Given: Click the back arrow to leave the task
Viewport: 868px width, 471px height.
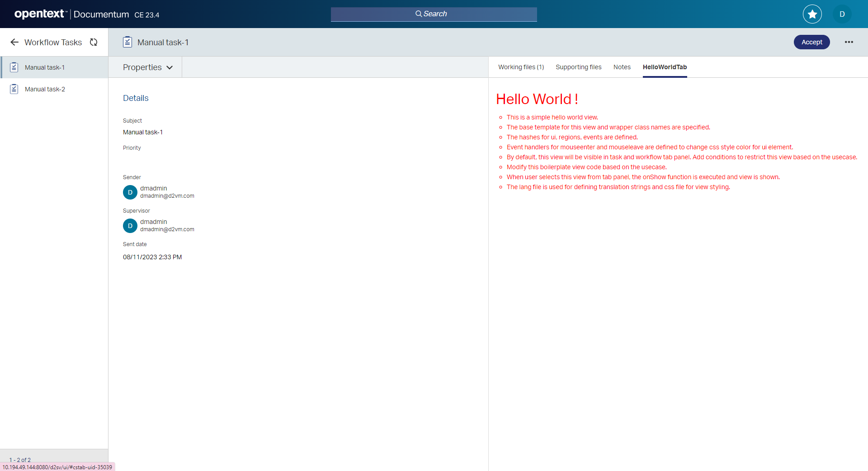Looking at the screenshot, I should (x=14, y=42).
